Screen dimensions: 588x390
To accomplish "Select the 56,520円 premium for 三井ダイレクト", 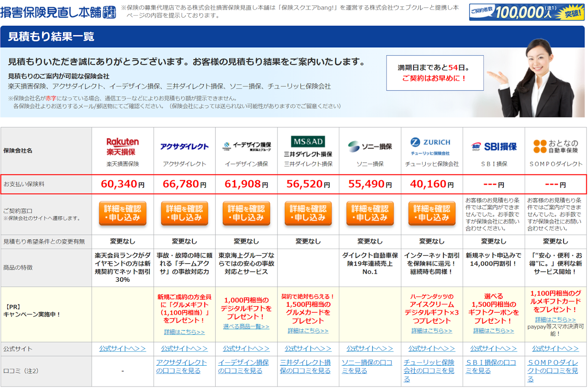I will click(x=308, y=184).
